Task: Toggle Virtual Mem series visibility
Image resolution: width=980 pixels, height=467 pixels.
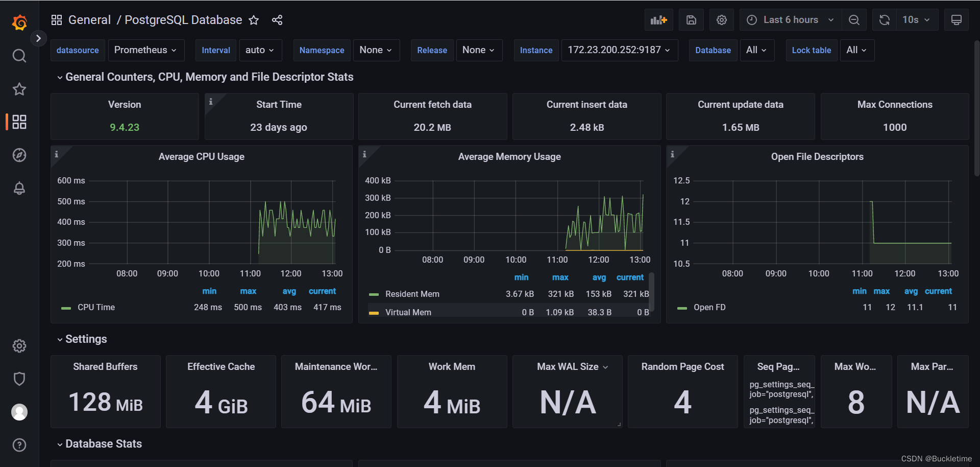Action: click(408, 312)
